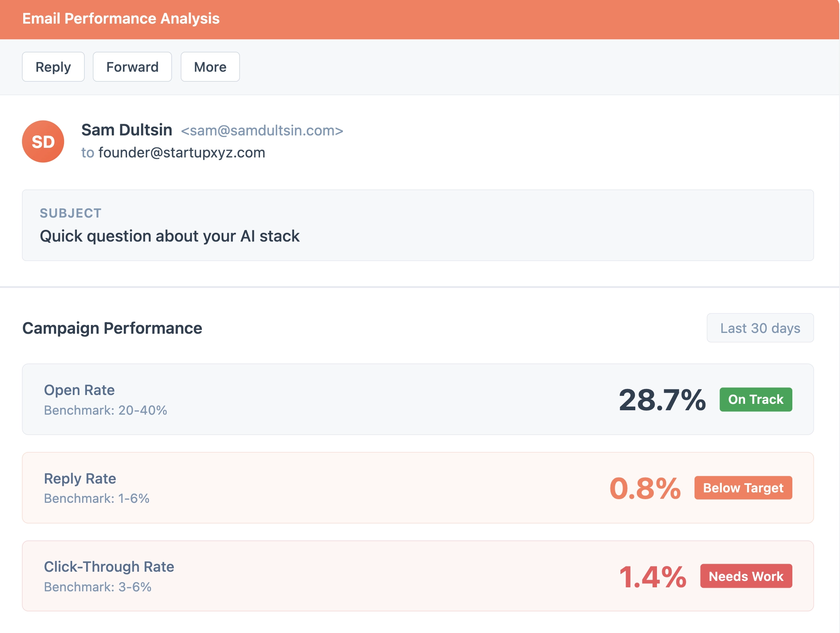Click the Benchmark: 3-6% label
This screenshot has height=633, width=840.
(97, 587)
